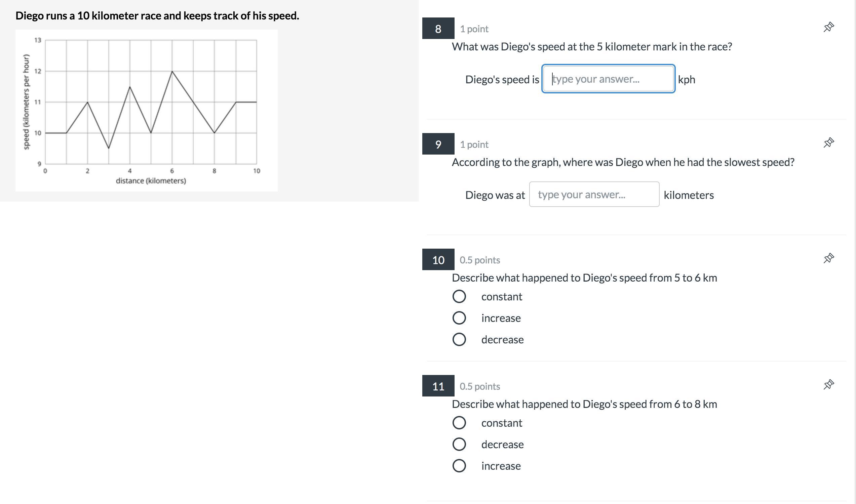856x504 pixels.
Task: Click the question 10 number badge
Action: (438, 260)
